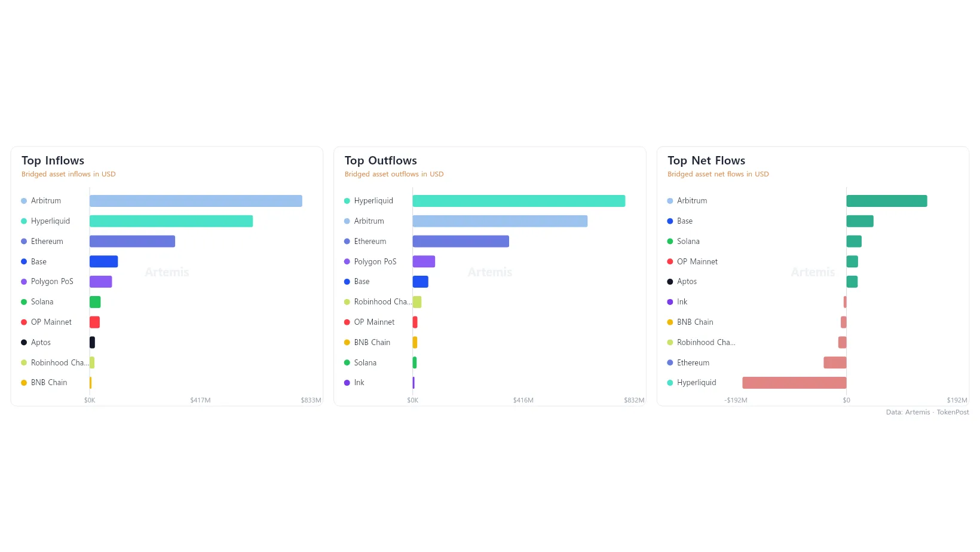
Task: Select the Base bar in Top Inflows
Action: pyautogui.click(x=103, y=261)
